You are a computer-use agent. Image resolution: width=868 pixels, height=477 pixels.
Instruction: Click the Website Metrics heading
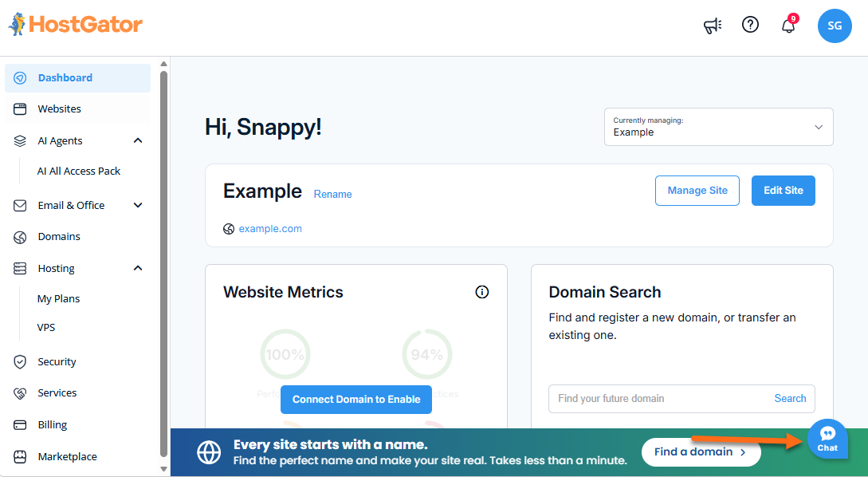284,292
